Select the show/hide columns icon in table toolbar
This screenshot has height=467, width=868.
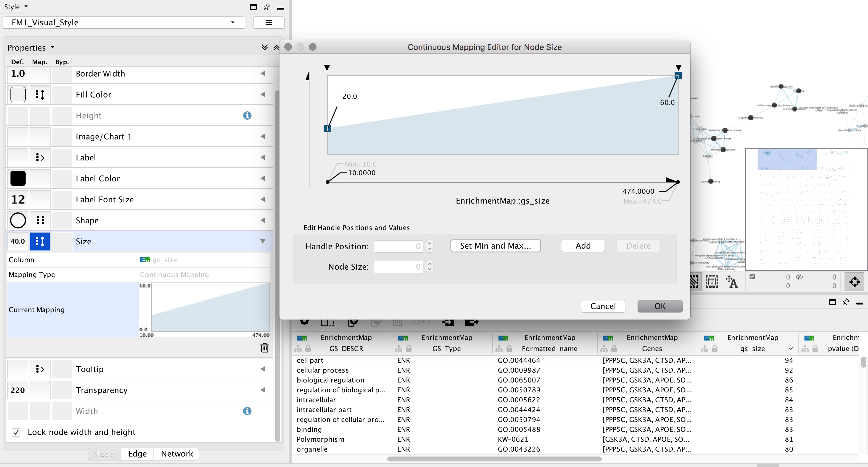click(327, 322)
